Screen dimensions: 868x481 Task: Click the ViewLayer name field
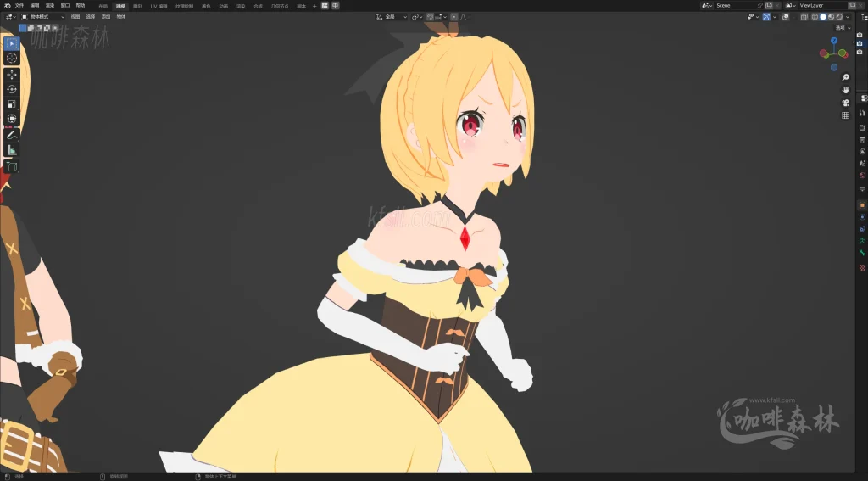pyautogui.click(x=822, y=6)
